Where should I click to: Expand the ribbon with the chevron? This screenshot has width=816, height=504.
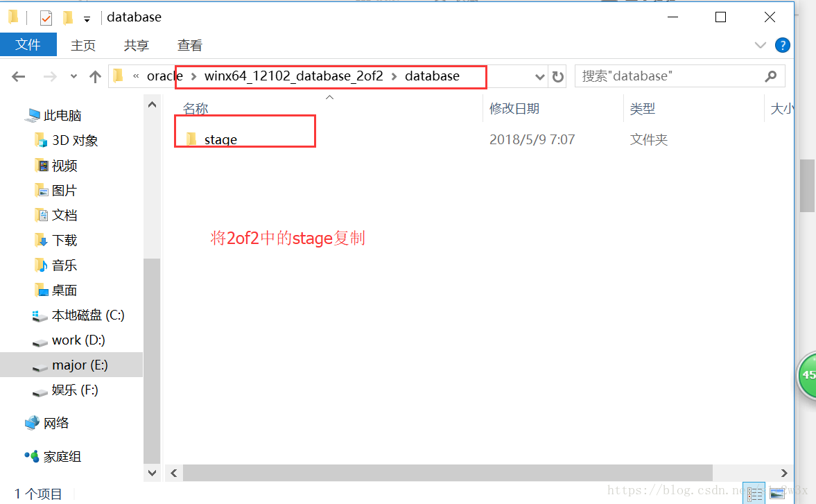click(x=760, y=45)
